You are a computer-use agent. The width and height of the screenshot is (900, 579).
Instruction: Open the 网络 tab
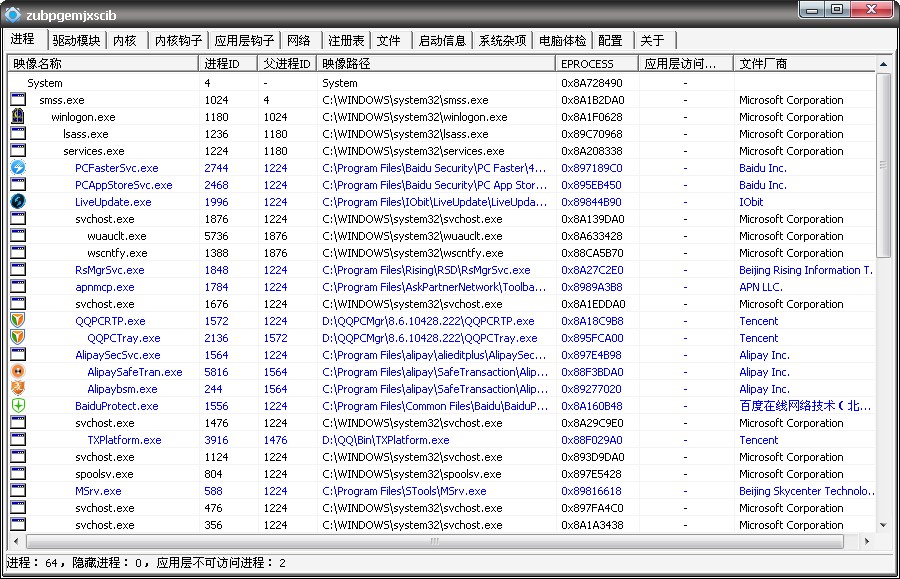click(298, 41)
